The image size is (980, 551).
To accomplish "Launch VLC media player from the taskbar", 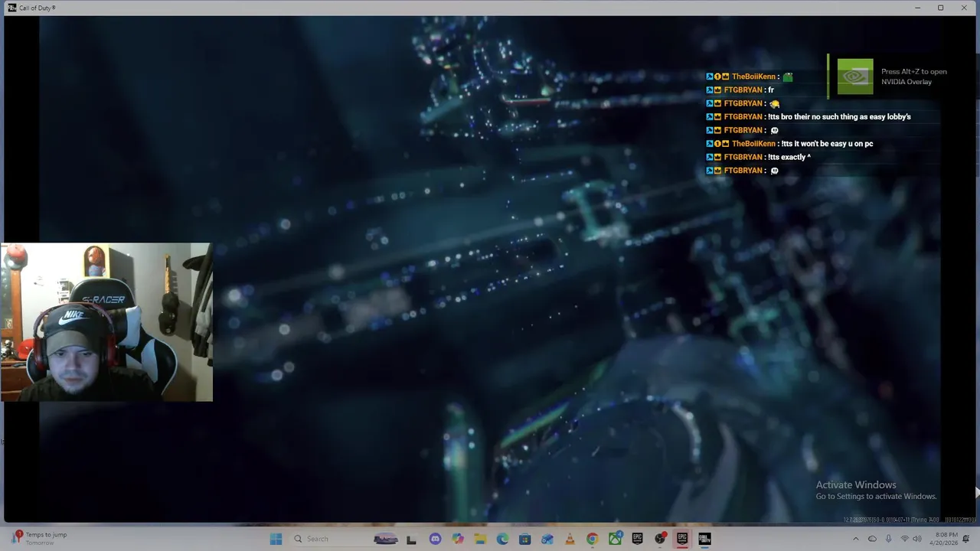I will [570, 539].
